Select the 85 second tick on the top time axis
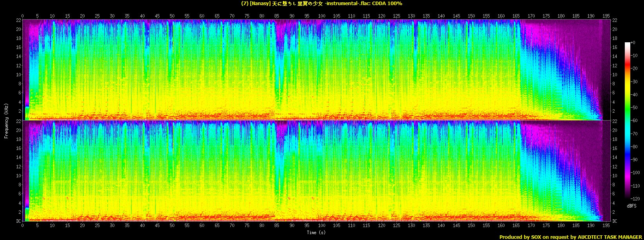The height and width of the screenshot is (240, 644). coord(277,16)
